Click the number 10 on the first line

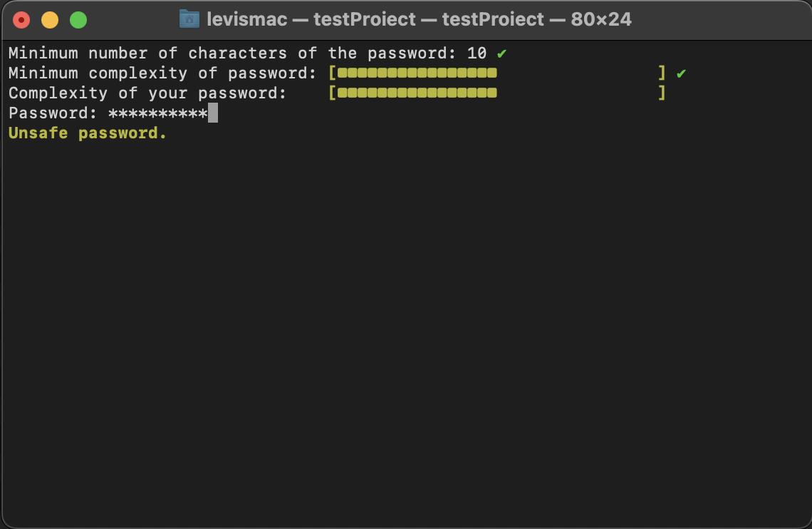476,53
